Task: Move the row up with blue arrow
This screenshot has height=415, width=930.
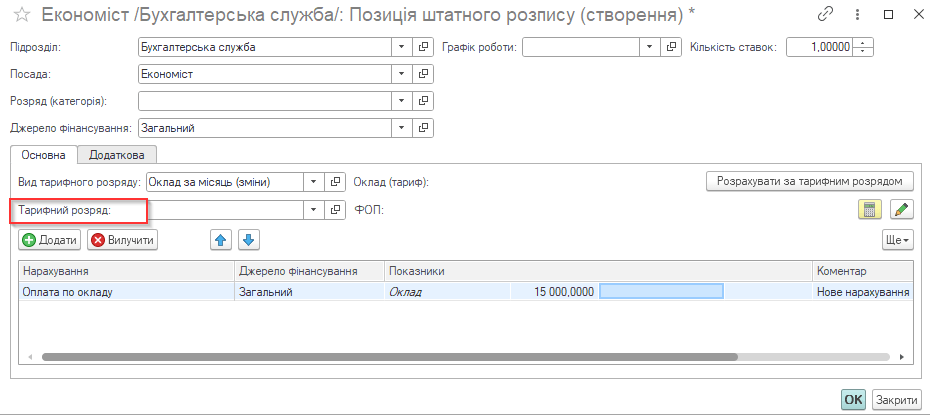Action: click(x=221, y=240)
